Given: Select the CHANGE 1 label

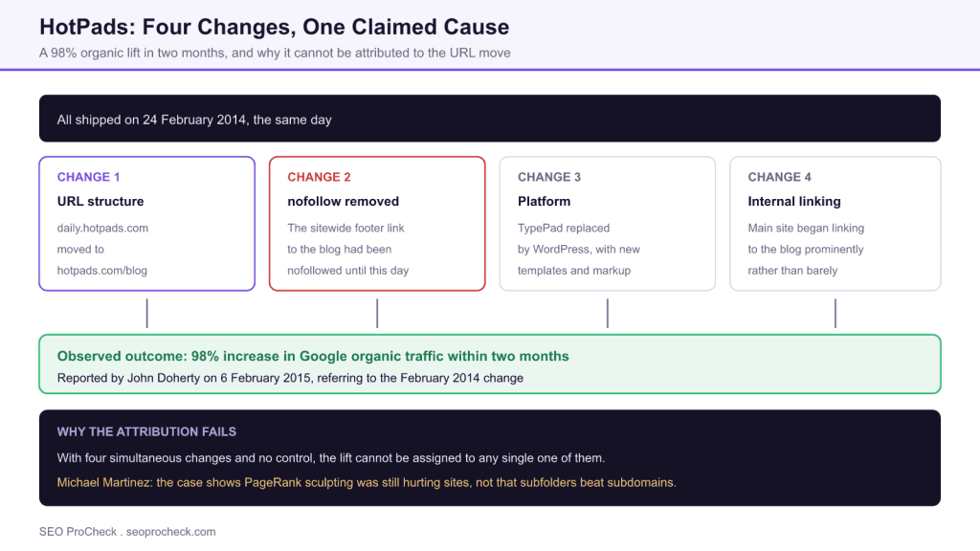Looking at the screenshot, I should coord(88,177).
